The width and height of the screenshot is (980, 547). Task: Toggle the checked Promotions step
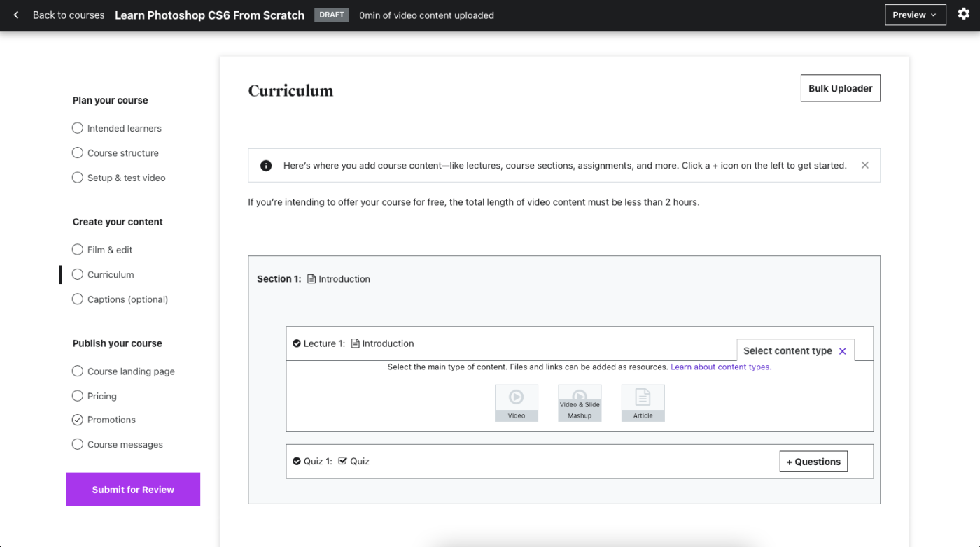78,420
